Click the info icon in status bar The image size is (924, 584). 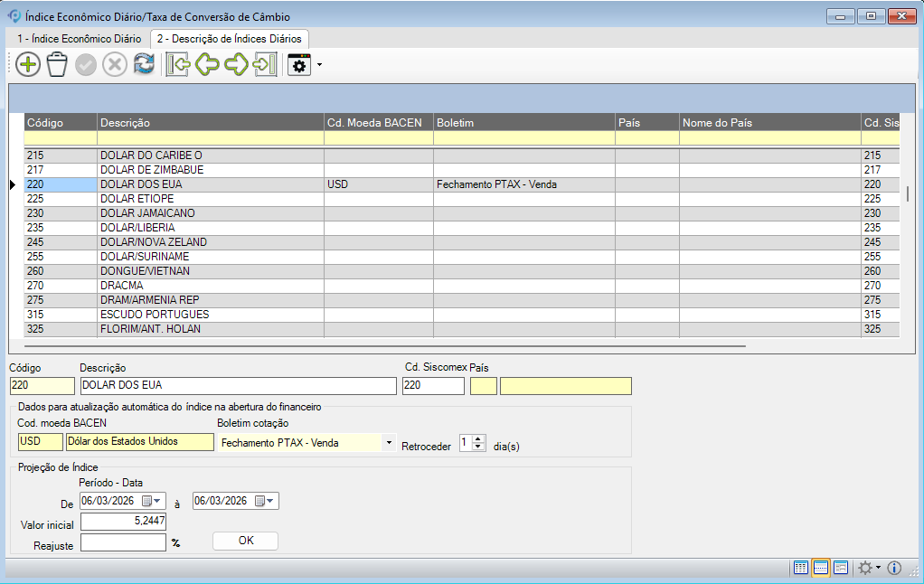click(x=894, y=568)
